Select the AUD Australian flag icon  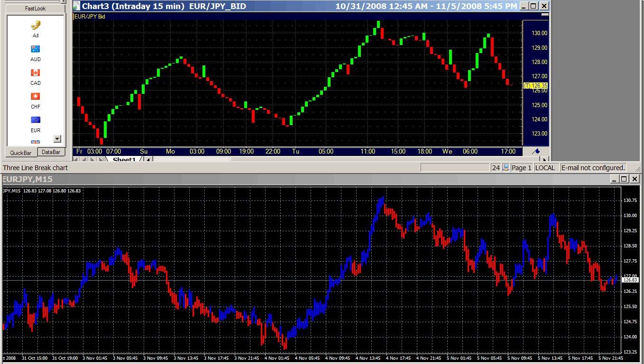click(36, 49)
